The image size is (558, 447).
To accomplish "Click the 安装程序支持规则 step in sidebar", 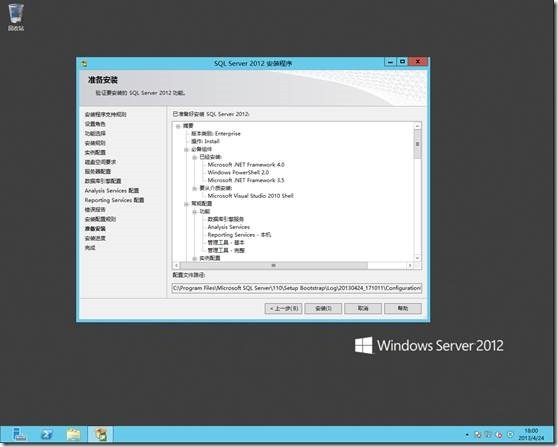I will pyautogui.click(x=105, y=115).
